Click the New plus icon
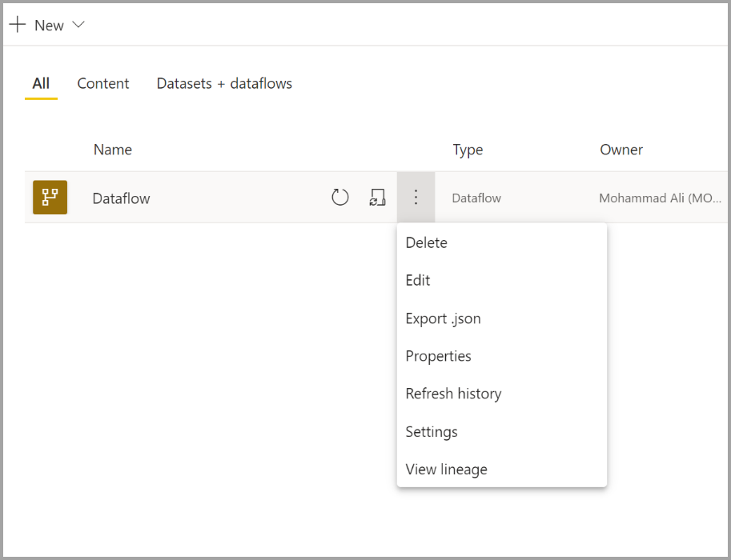This screenshot has height=560, width=731. click(18, 24)
